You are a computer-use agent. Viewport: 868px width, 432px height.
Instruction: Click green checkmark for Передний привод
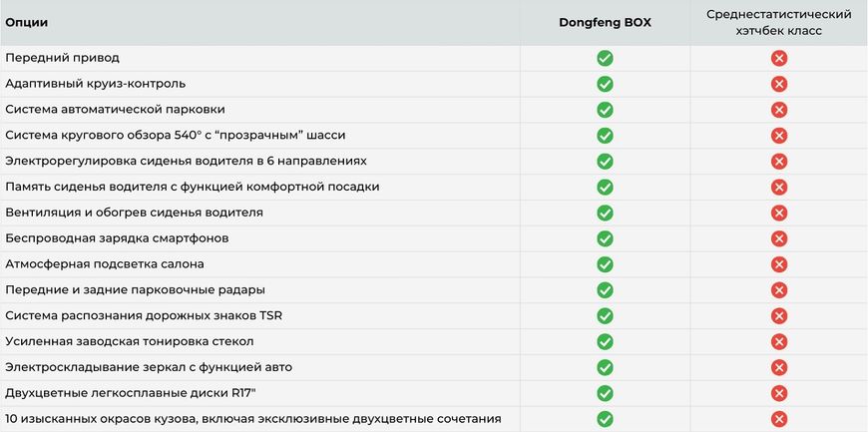coord(605,58)
